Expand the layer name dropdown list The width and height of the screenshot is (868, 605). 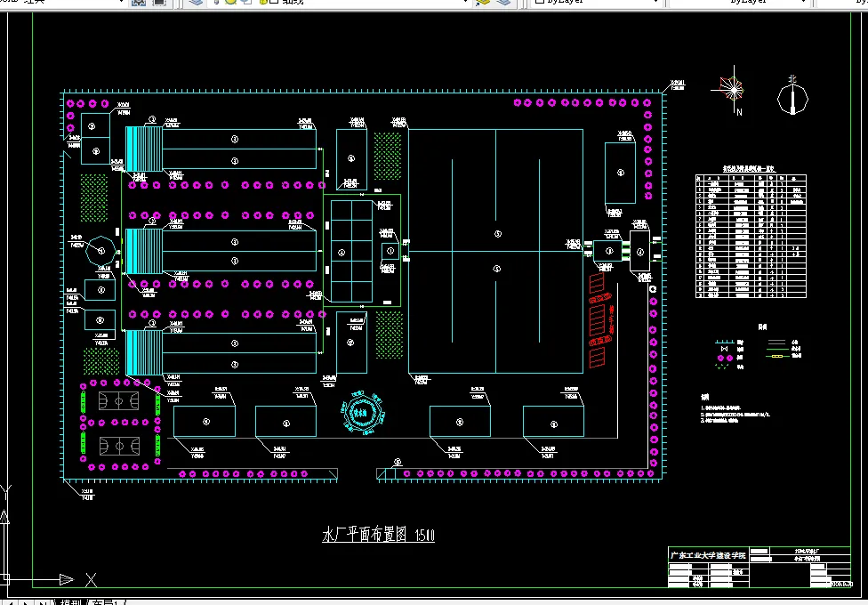pyautogui.click(x=465, y=2)
